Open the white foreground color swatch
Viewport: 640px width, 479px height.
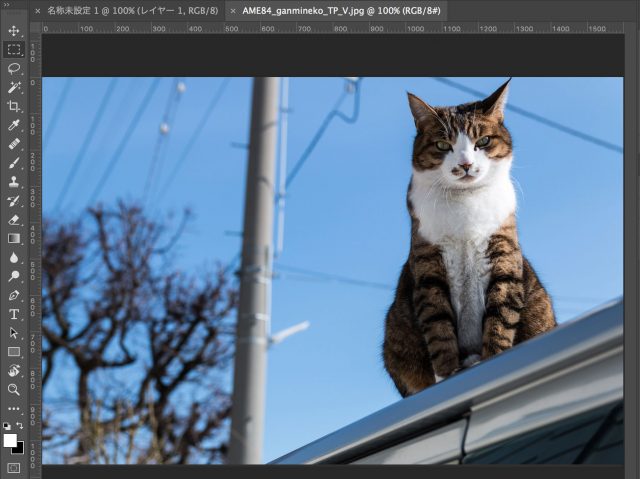[10, 439]
